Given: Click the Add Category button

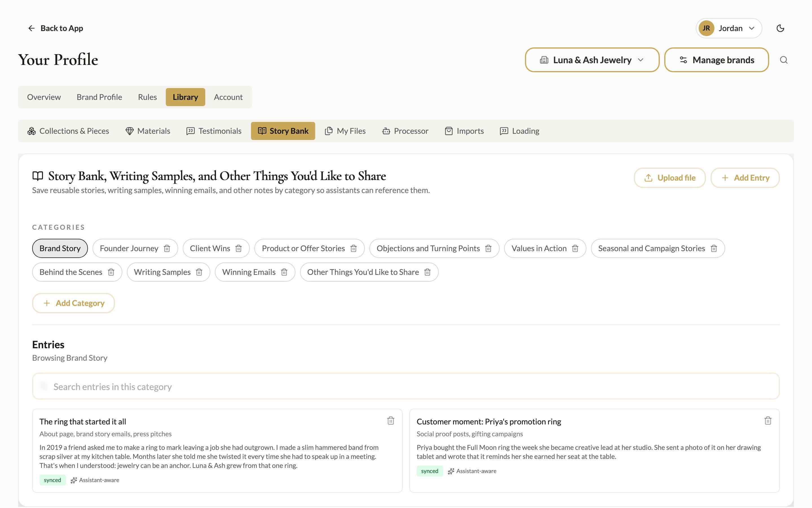Looking at the screenshot, I should (x=74, y=303).
